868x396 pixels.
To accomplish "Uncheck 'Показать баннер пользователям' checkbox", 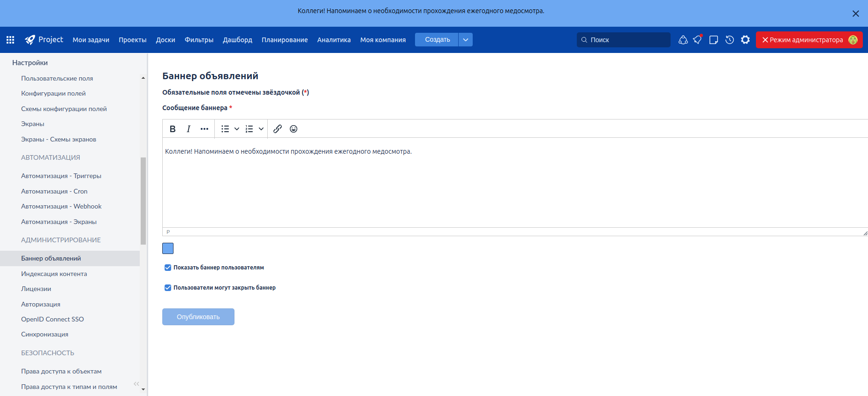I will click(168, 268).
